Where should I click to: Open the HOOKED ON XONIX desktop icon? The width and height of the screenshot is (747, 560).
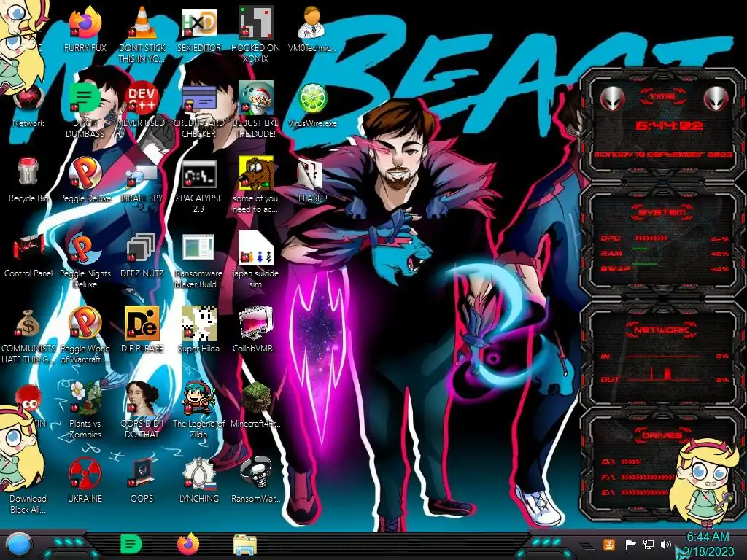pos(255,23)
